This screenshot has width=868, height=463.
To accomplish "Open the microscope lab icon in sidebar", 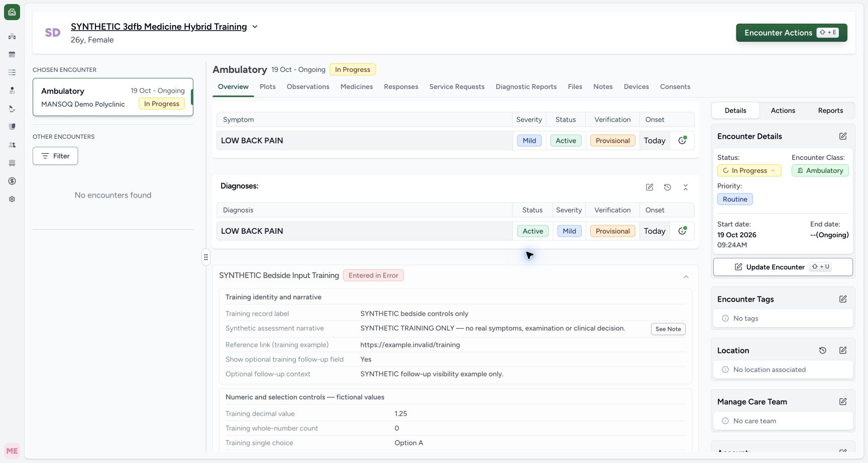I will (12, 109).
